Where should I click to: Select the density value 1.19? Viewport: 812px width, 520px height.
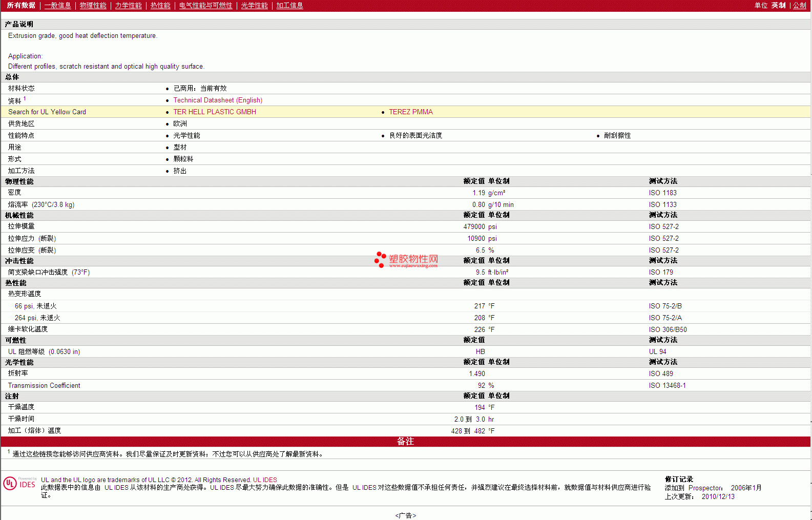coord(478,193)
